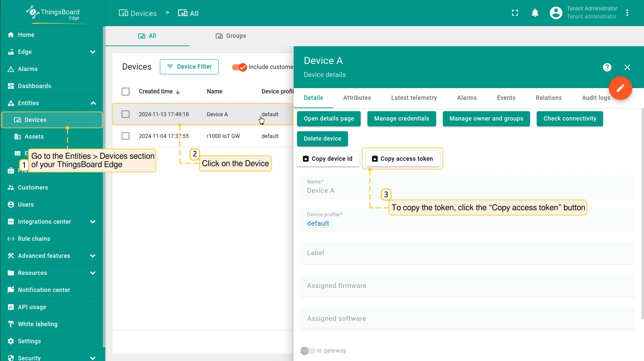Viewport: 644px width, 361px height.
Task: Open the help question mark icon
Action: coord(607,67)
